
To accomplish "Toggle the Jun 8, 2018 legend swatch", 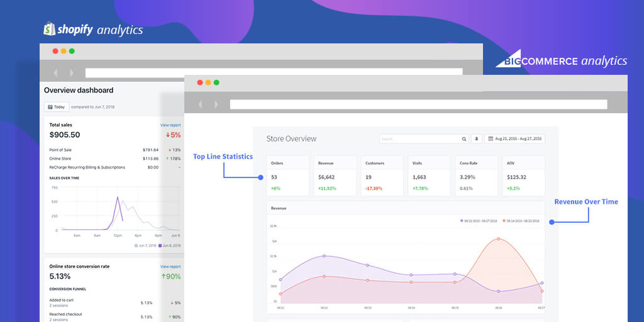I will click(160, 246).
